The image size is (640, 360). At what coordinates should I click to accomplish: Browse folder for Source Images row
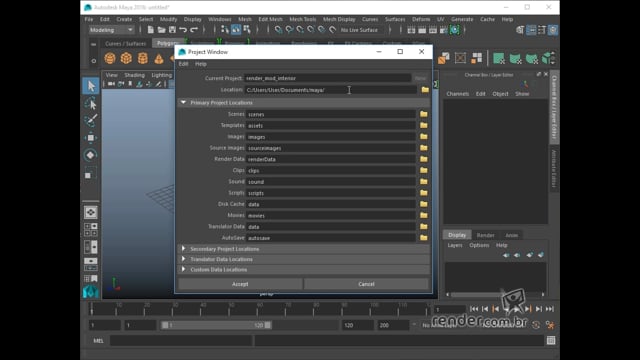click(424, 148)
